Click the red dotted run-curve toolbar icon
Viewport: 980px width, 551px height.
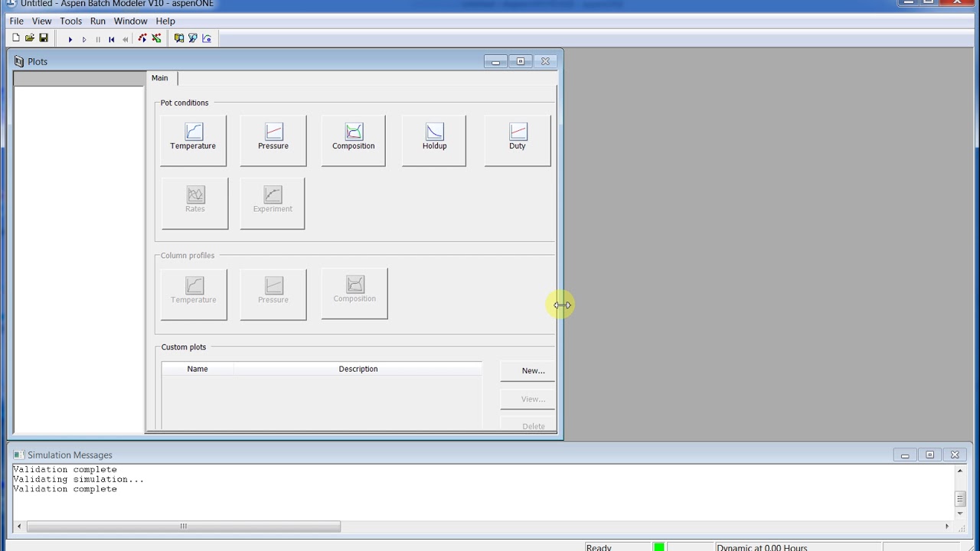pos(142,38)
